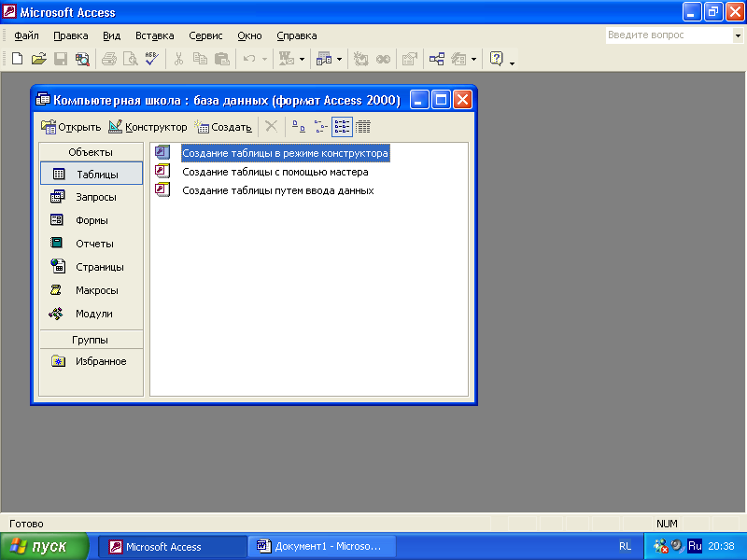This screenshot has height=560, width=747.
Task: Click the Print icon in the toolbar
Action: [109, 59]
